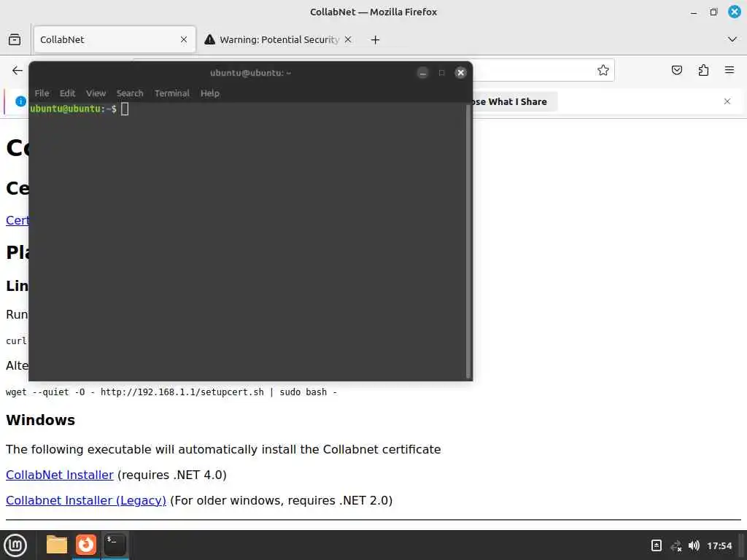The height and width of the screenshot is (560, 747).
Task: Switch to Firefox from the taskbar
Action: (x=86, y=545)
